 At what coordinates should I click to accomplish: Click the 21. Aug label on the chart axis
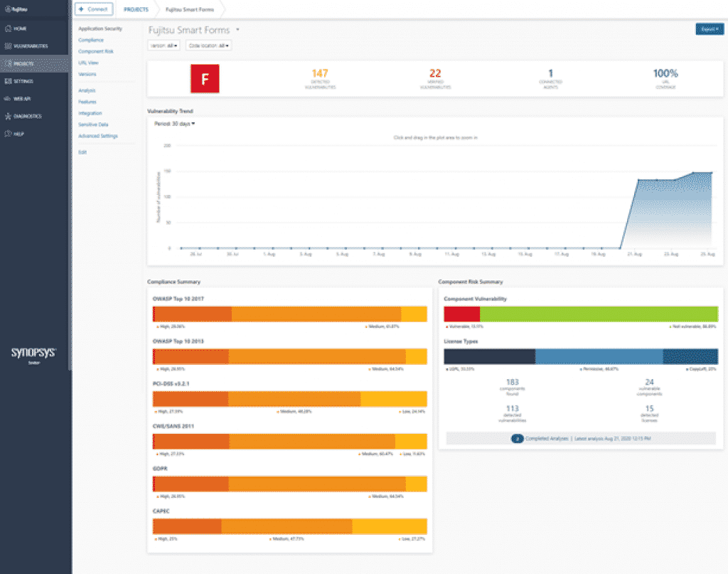click(x=635, y=255)
